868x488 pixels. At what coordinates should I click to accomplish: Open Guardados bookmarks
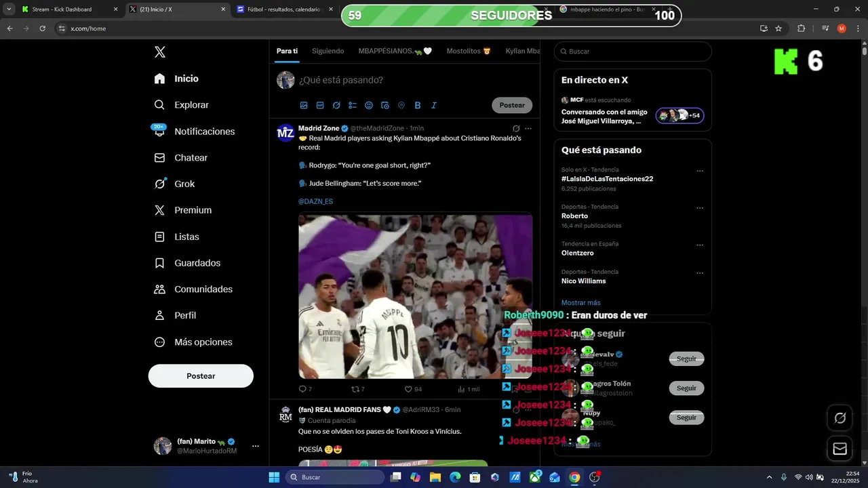(x=187, y=263)
